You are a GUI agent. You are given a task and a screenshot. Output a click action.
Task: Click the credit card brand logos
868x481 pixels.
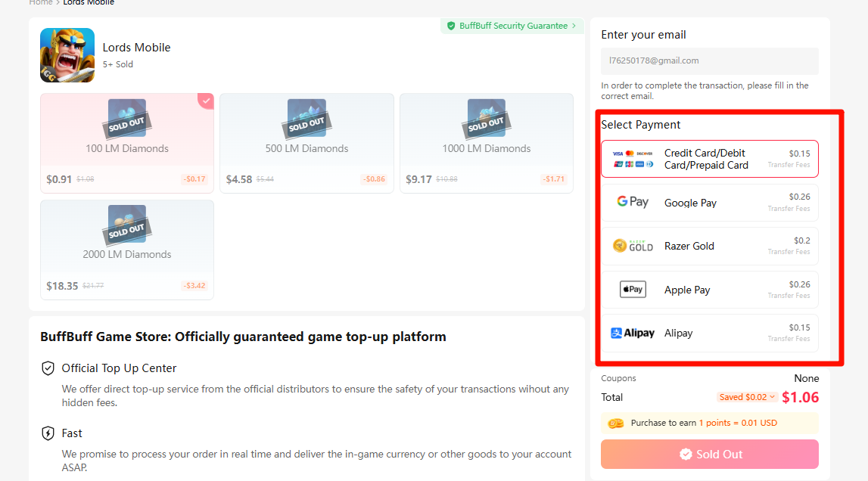point(633,159)
